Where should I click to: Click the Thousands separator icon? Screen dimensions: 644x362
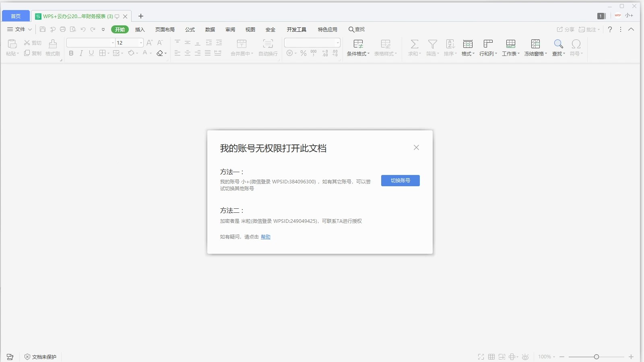[314, 53]
